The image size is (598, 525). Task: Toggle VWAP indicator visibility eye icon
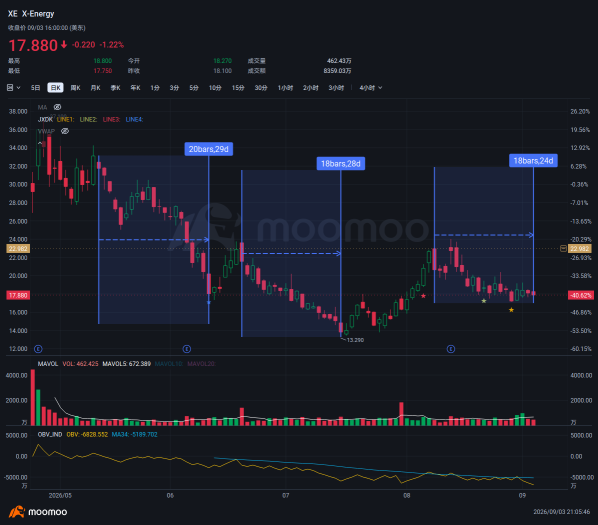point(65,131)
